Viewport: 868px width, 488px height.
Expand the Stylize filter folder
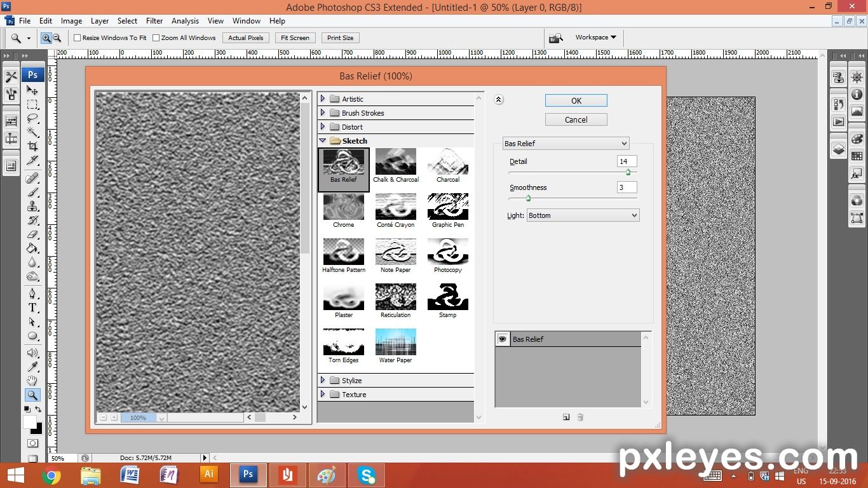pos(323,380)
